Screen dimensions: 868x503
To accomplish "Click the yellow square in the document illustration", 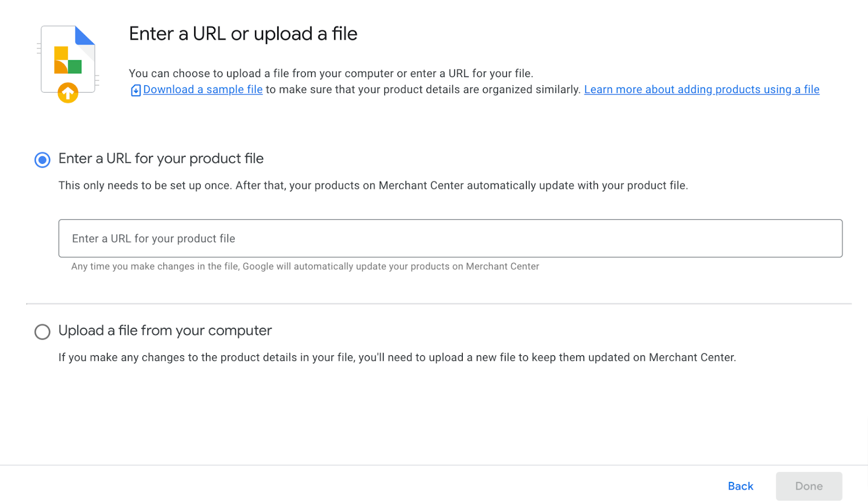I will (x=61, y=53).
